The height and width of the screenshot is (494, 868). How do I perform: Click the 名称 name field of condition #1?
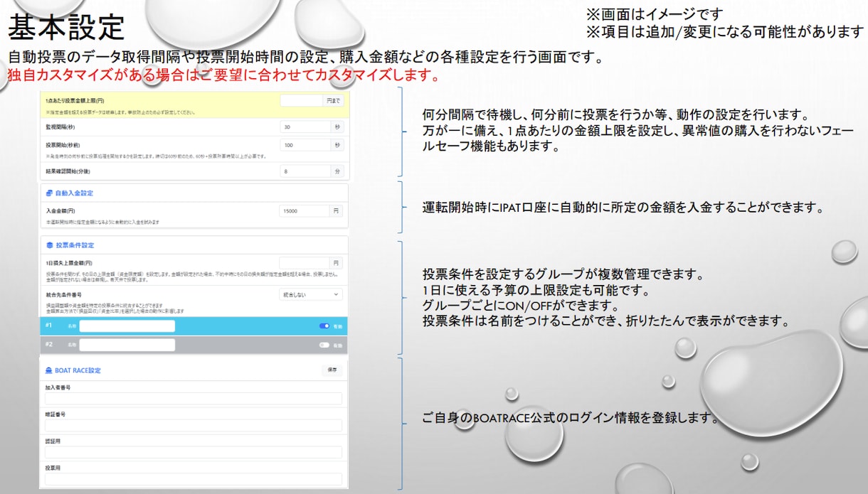click(127, 326)
